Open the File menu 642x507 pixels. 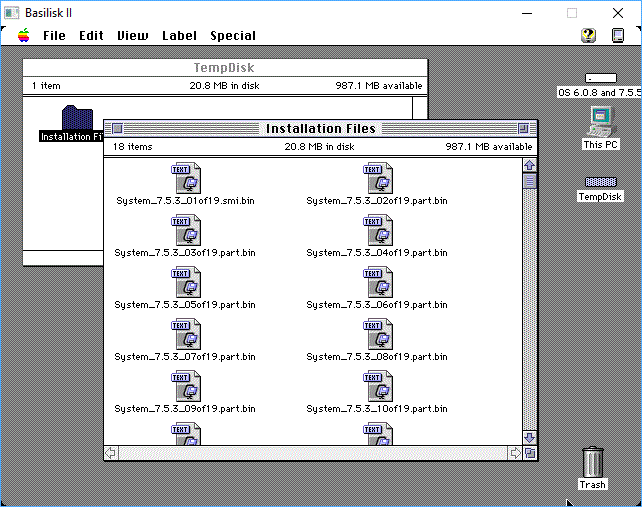tap(54, 36)
